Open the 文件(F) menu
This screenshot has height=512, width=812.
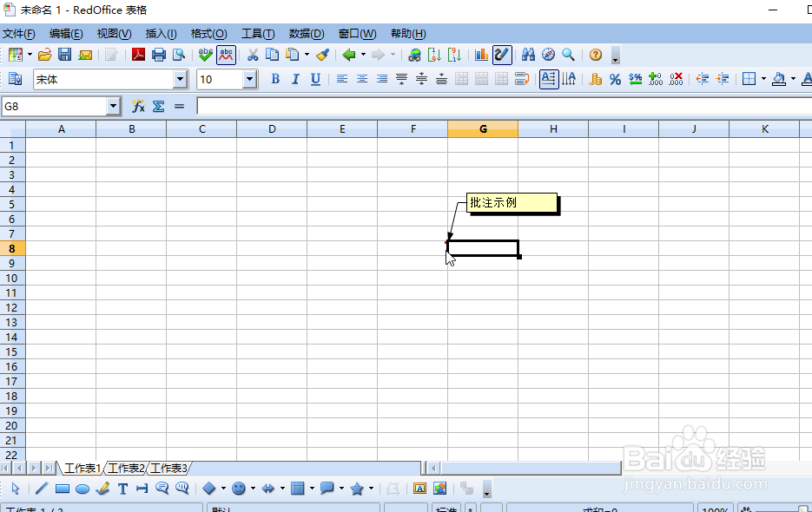pyautogui.click(x=18, y=34)
